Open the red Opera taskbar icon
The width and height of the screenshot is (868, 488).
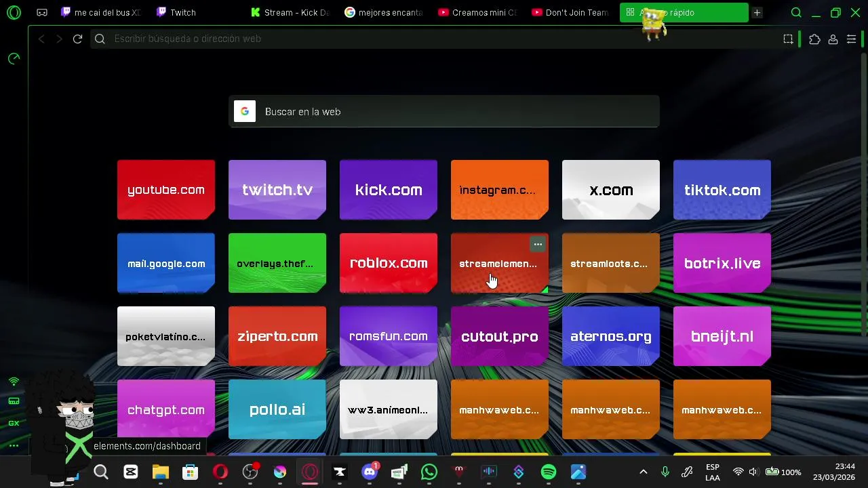click(x=220, y=472)
